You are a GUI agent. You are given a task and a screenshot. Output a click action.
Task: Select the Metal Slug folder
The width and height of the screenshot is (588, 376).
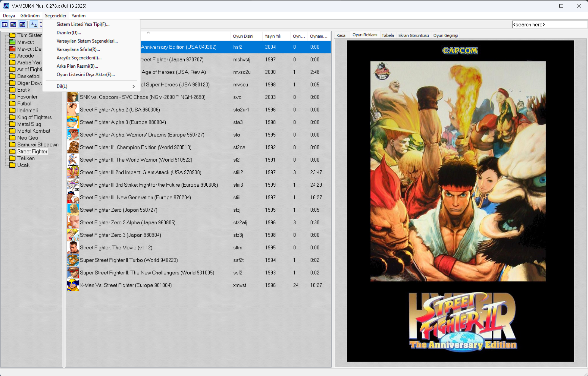29,124
